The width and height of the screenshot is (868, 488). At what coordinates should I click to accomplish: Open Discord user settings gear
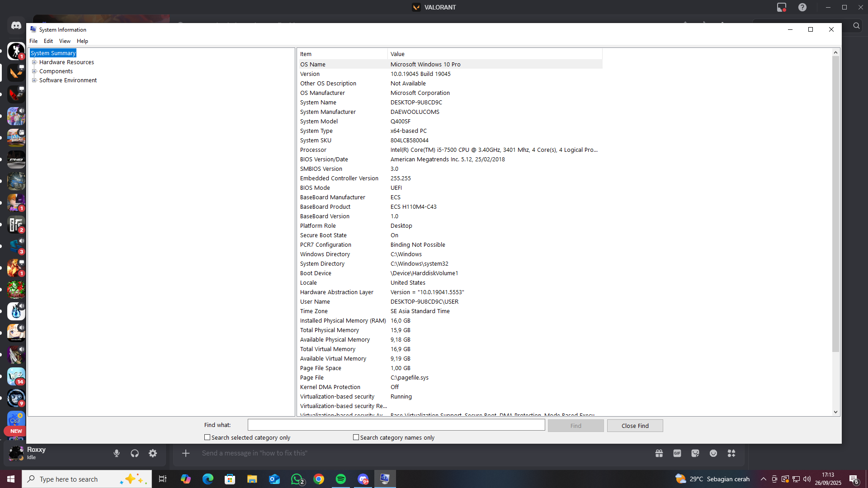[153, 453]
